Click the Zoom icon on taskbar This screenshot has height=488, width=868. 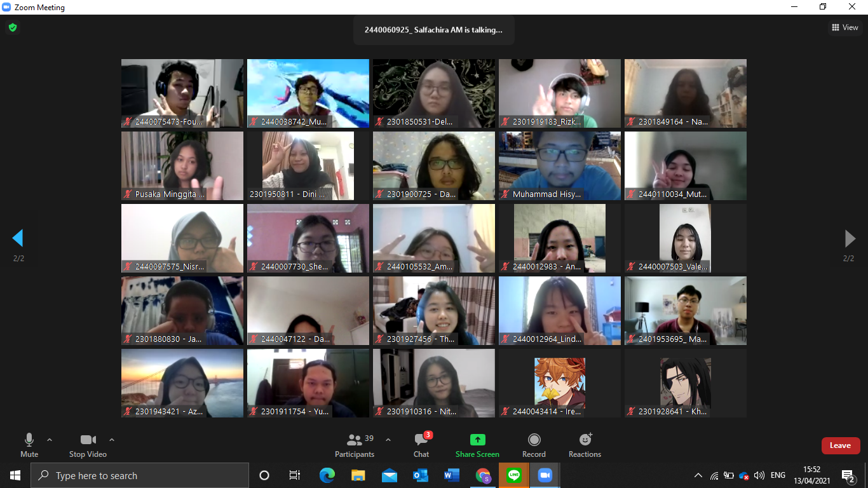pyautogui.click(x=545, y=475)
